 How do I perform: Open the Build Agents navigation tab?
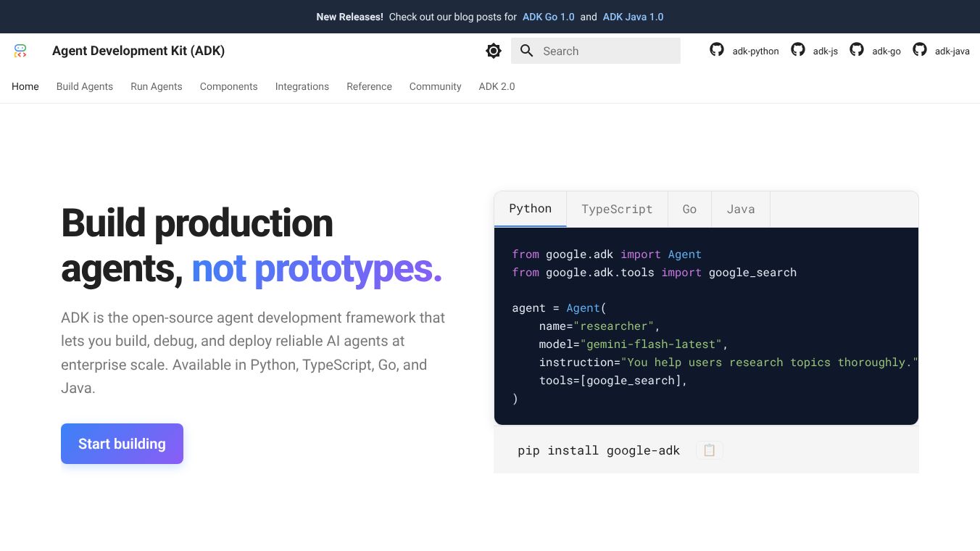85,86
